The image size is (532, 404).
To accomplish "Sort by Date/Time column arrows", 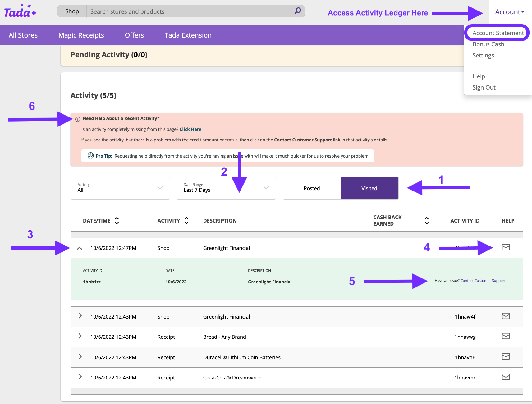I will tap(117, 221).
